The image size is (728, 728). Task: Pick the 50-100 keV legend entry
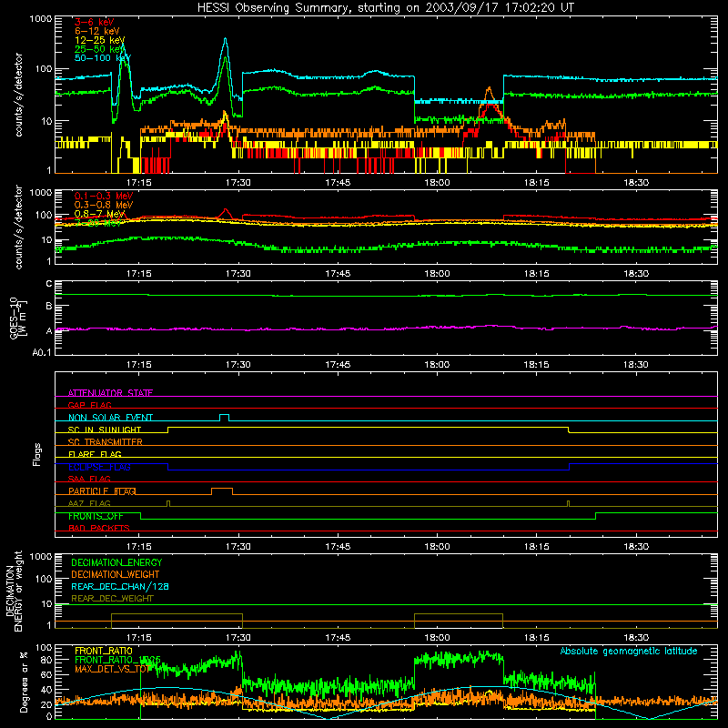pos(102,57)
